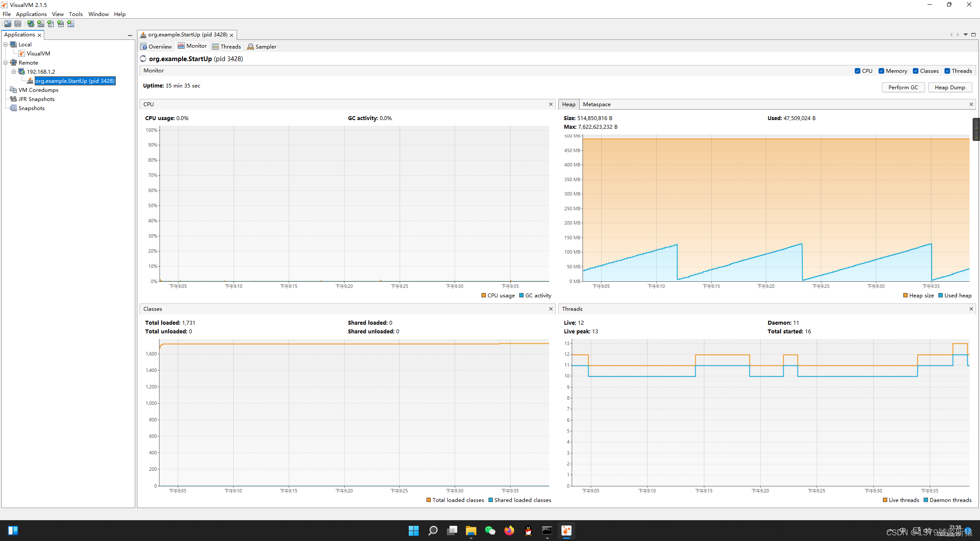Open the Tools menu

[x=76, y=14]
